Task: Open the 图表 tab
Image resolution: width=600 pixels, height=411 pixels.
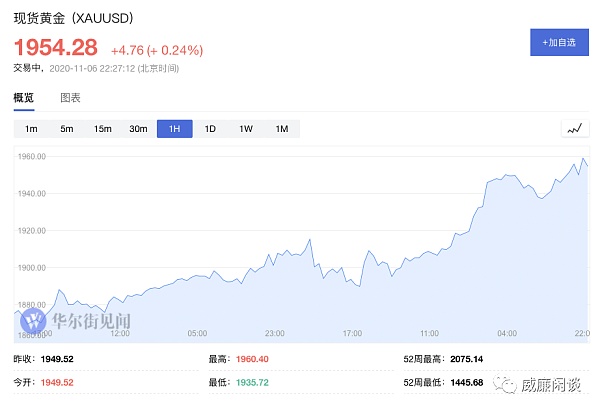Action: coord(70,98)
